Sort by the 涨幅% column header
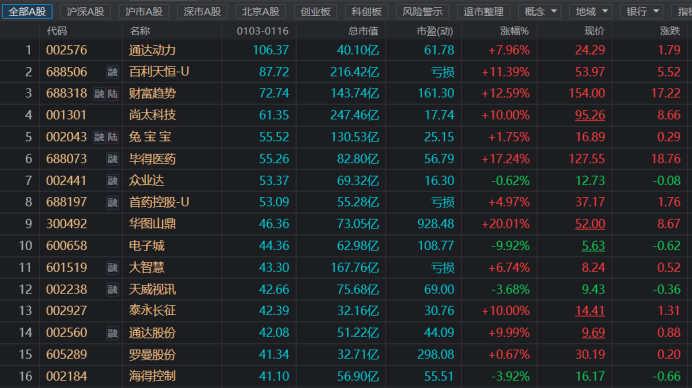 (514, 31)
